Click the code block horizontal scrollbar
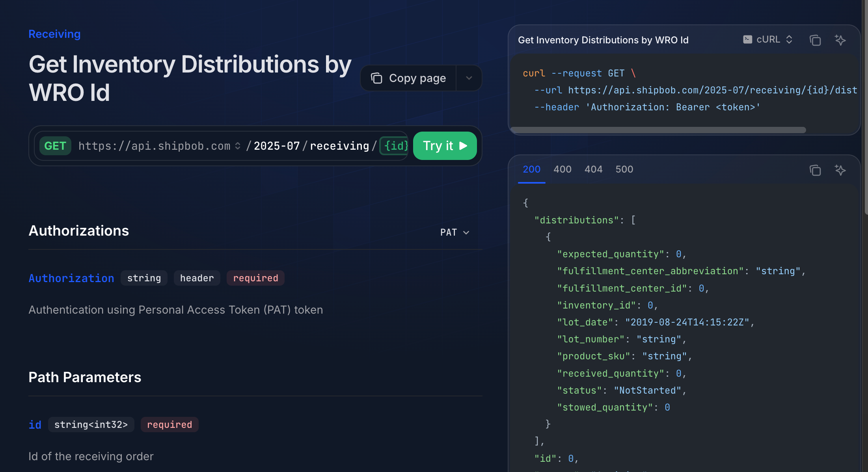This screenshot has width=868, height=472. coord(658,130)
